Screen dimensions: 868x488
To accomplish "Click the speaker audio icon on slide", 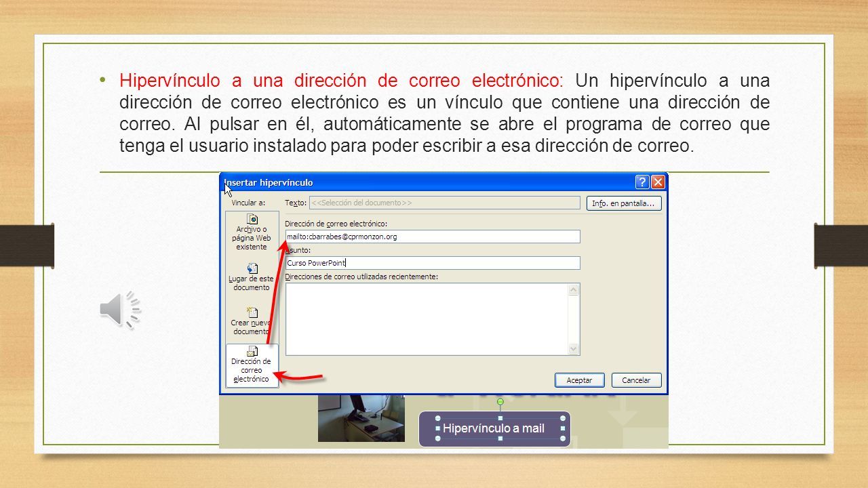I will [x=121, y=310].
